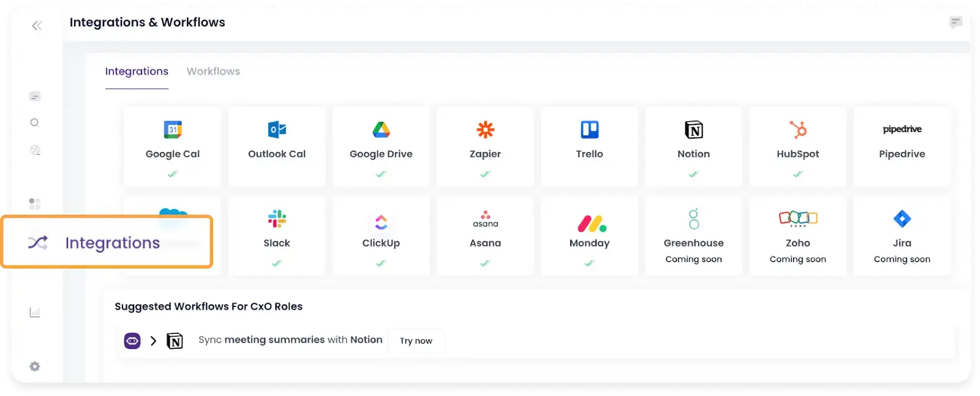
Task: Click the Outlook Cal card label
Action: [x=277, y=154]
